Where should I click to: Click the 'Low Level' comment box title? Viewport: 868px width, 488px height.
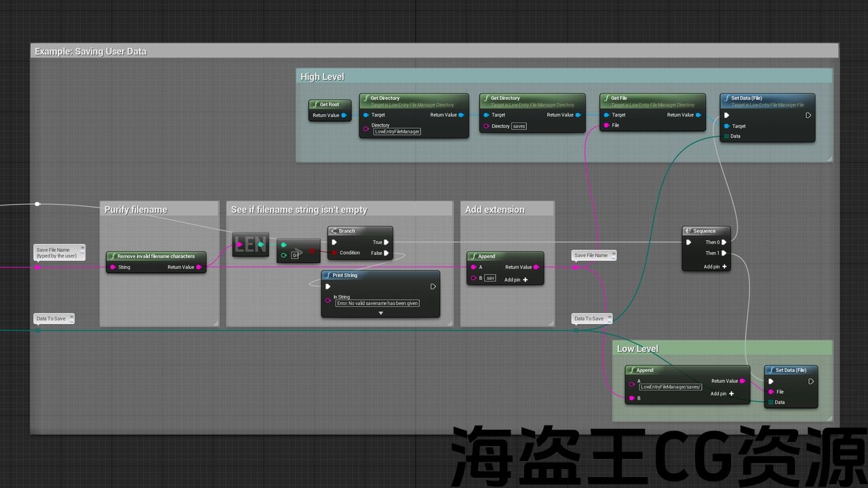tap(637, 348)
